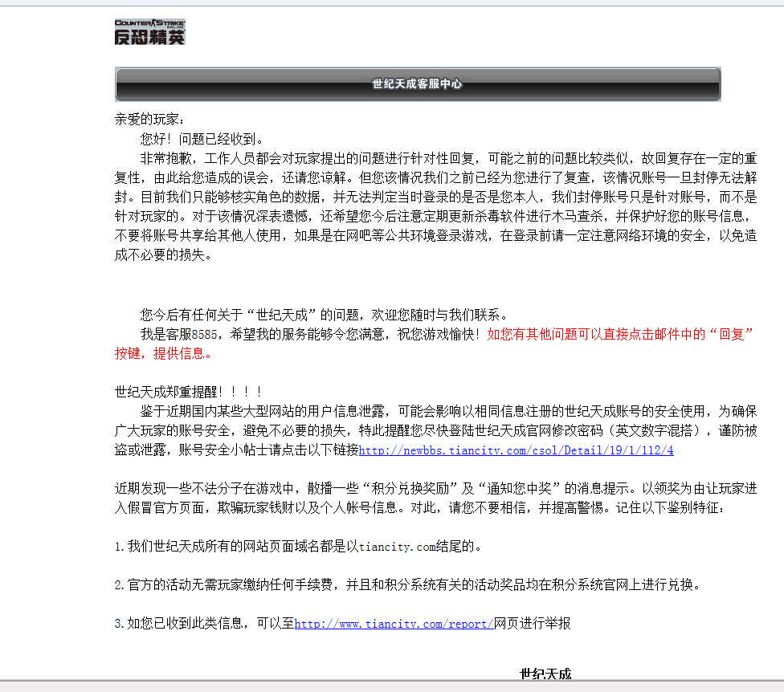Click list item 3 text 如您已收到此类信息
This screenshot has width=784, height=692.
pos(186,624)
